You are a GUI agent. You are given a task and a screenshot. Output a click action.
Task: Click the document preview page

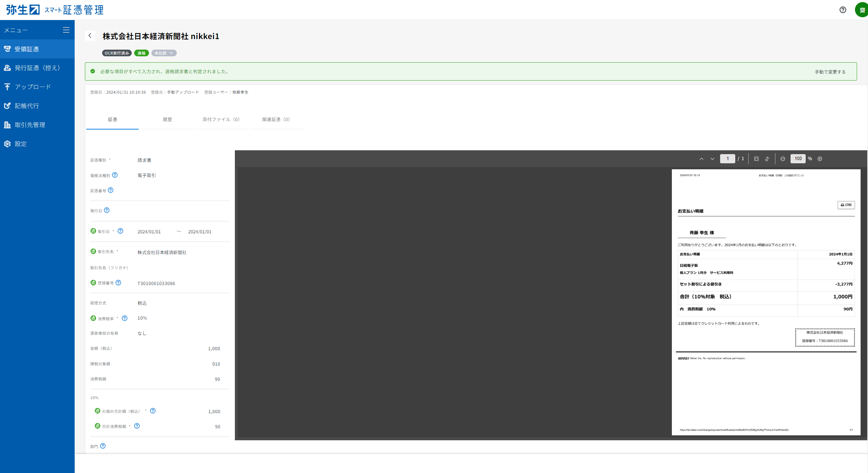point(766,302)
